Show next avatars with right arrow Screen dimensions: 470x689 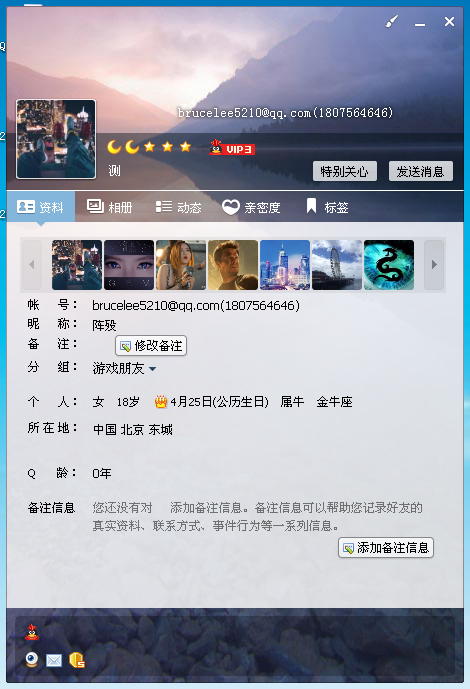[x=434, y=265]
